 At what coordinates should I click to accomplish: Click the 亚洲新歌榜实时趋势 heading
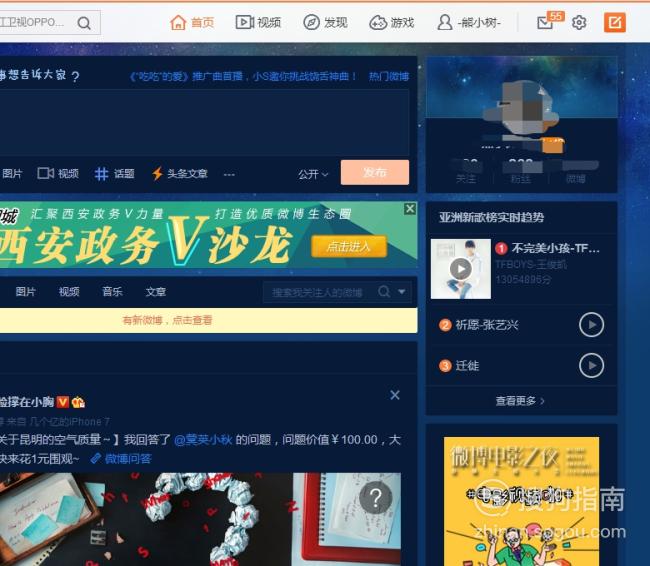click(x=491, y=217)
